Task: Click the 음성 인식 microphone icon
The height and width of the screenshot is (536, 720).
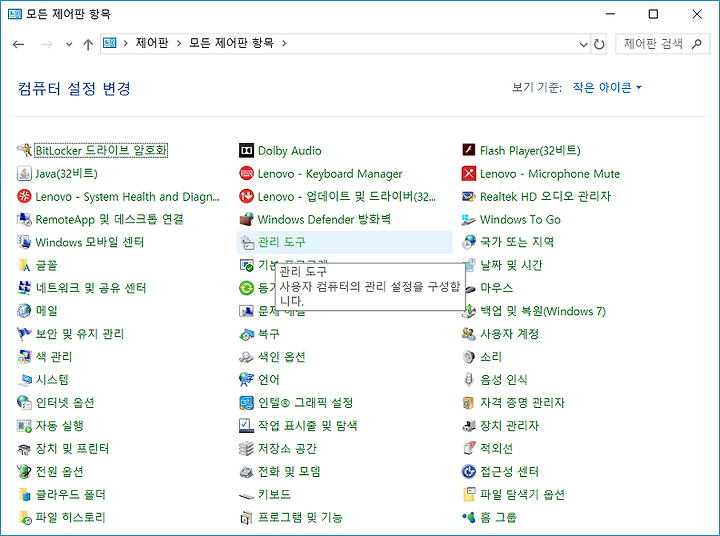Action: [468, 380]
